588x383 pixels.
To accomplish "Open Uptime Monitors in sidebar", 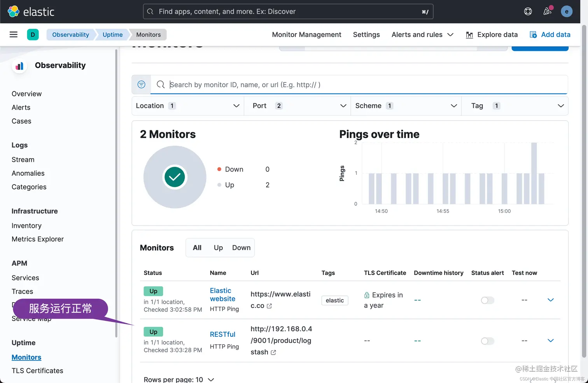I will point(26,357).
